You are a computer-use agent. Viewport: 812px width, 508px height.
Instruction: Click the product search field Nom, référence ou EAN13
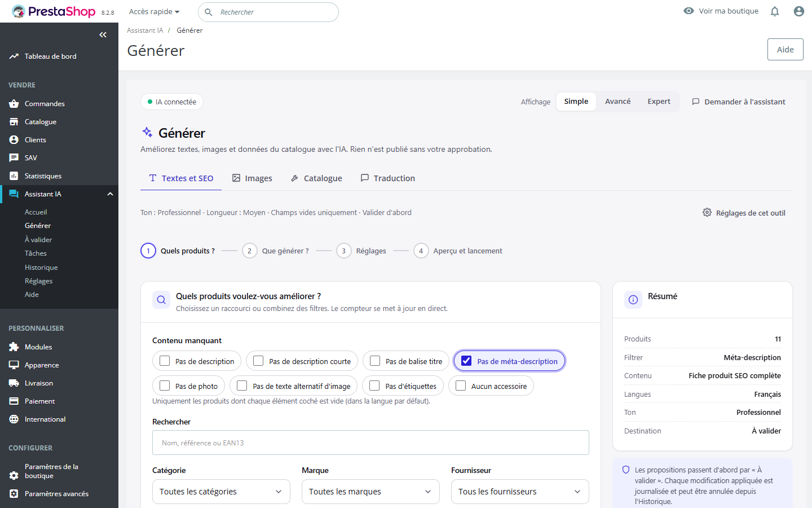(370, 443)
